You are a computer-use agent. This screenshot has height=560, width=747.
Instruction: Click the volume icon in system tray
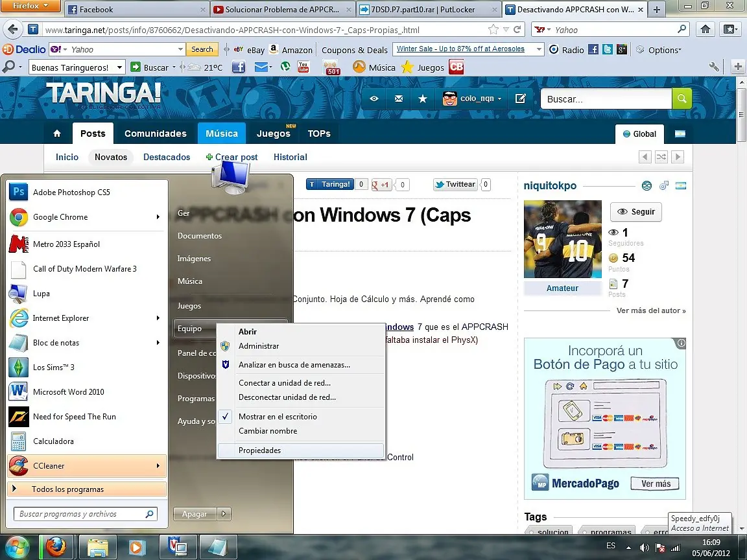point(644,547)
